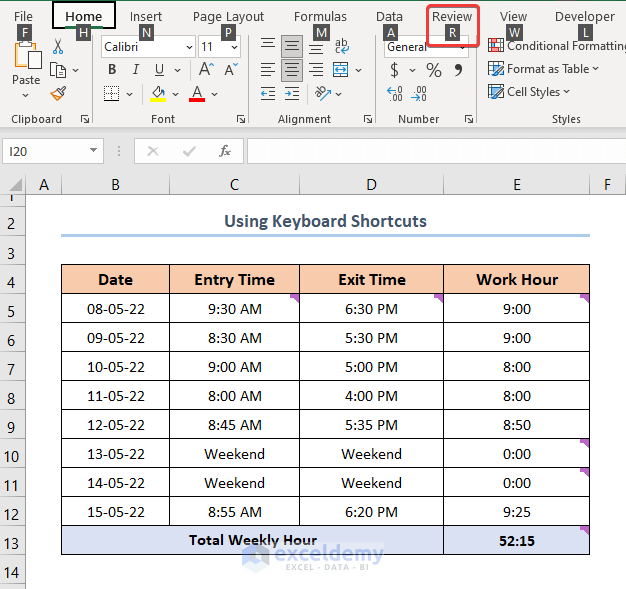The width and height of the screenshot is (626, 589).
Task: Click the Comma Style icon
Action: click(x=459, y=70)
